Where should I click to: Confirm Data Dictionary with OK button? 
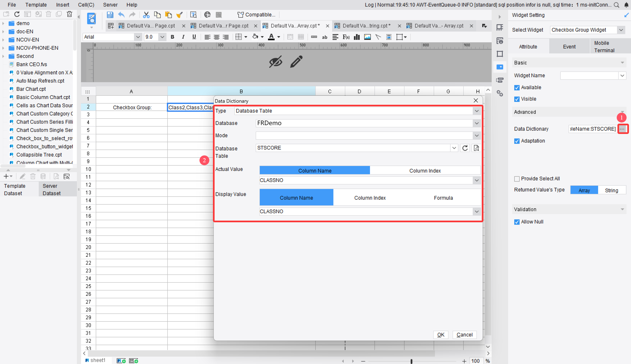pyautogui.click(x=440, y=334)
